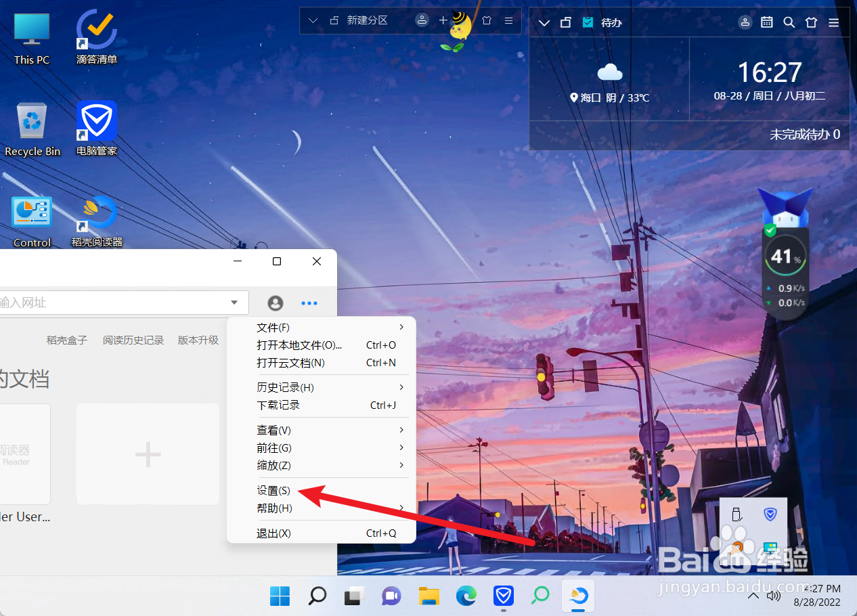Open the address bar dropdown arrow
857x616 pixels.
234,303
